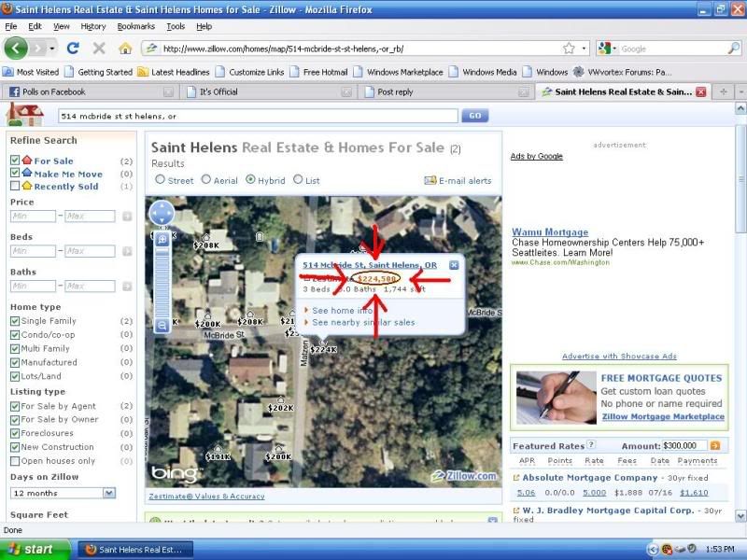Viewport: 747px width, 560px height.
Task: Open the Featured Rates help question mark
Action: 591,444
